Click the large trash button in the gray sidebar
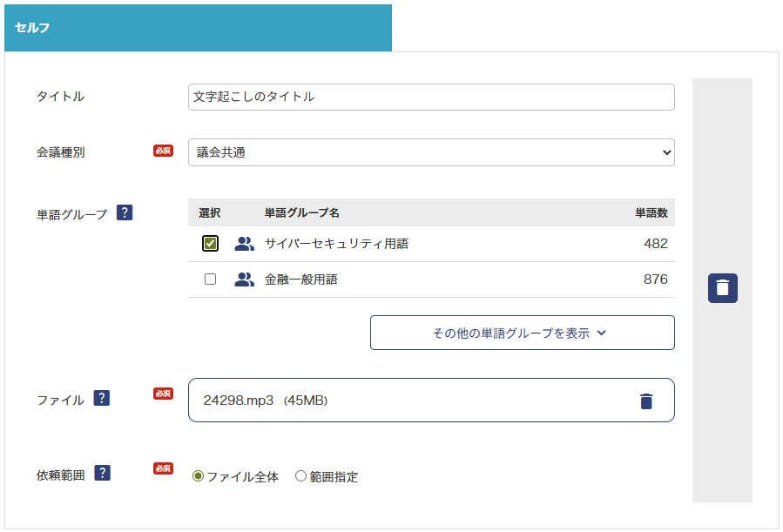 coord(722,288)
